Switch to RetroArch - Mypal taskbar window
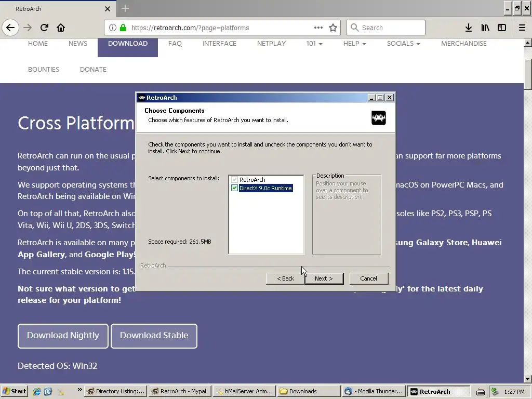 (x=180, y=391)
